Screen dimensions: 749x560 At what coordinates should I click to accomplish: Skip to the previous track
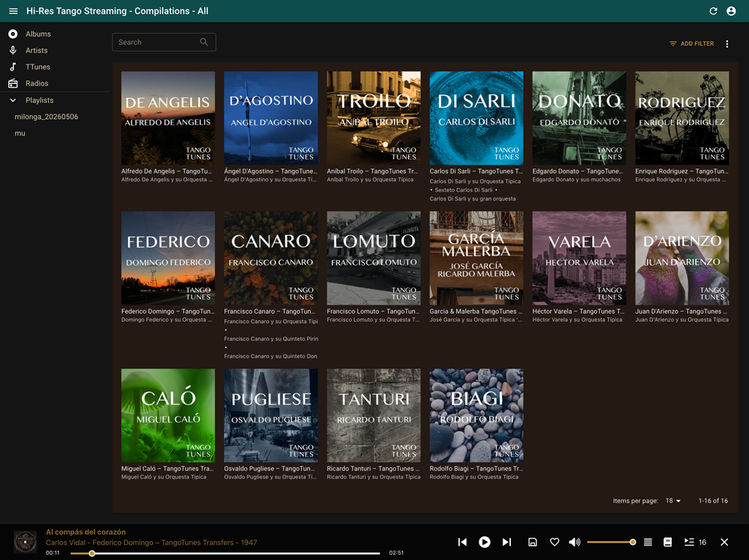click(x=462, y=542)
